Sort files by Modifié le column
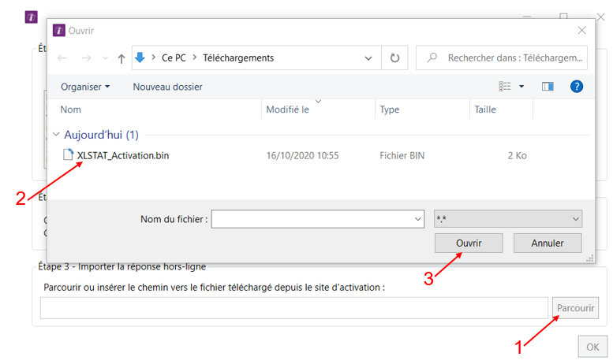 (287, 110)
